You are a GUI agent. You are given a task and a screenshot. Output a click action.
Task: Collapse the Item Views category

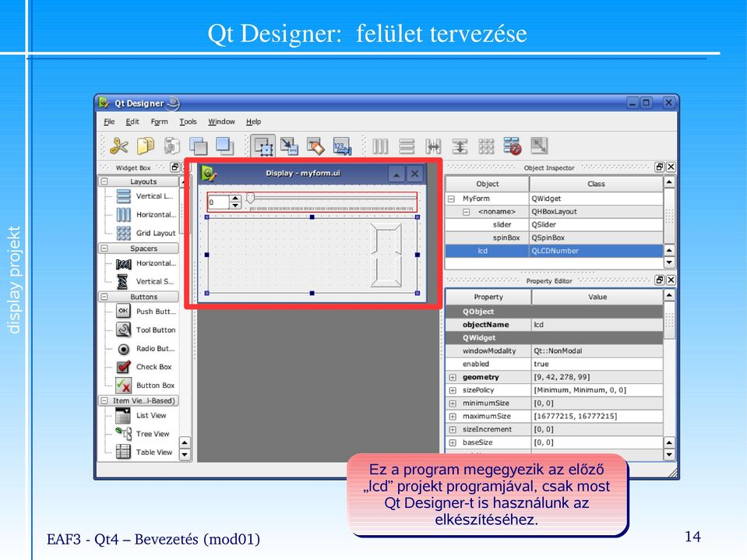(104, 401)
